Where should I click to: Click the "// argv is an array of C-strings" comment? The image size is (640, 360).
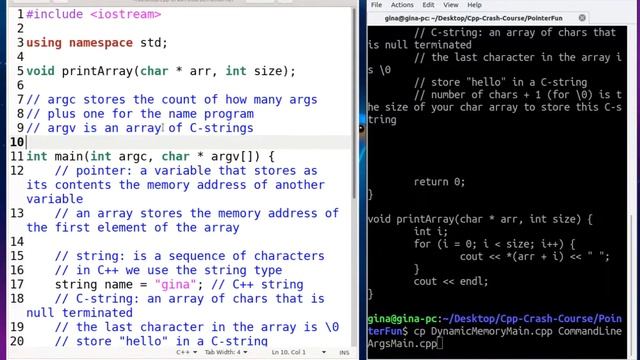tap(140, 128)
